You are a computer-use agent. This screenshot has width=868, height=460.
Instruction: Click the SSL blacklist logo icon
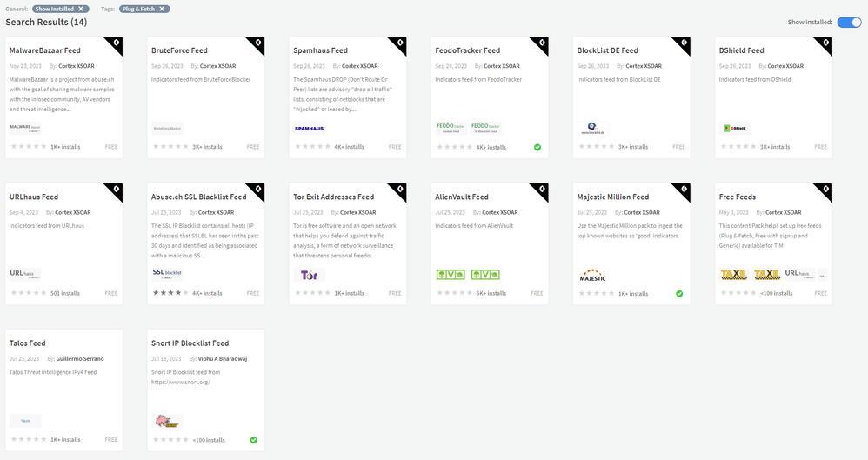point(167,273)
